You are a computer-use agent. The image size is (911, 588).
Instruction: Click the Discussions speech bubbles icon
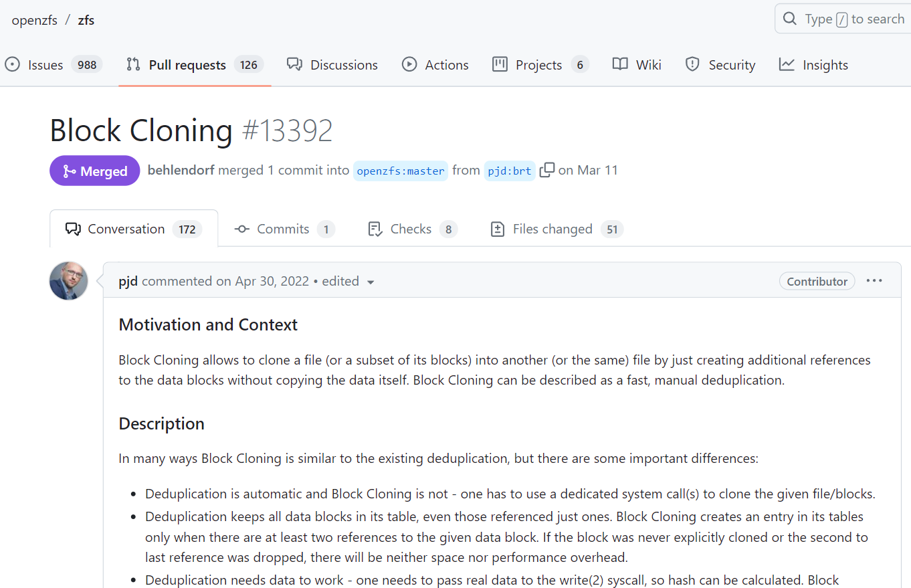[294, 64]
